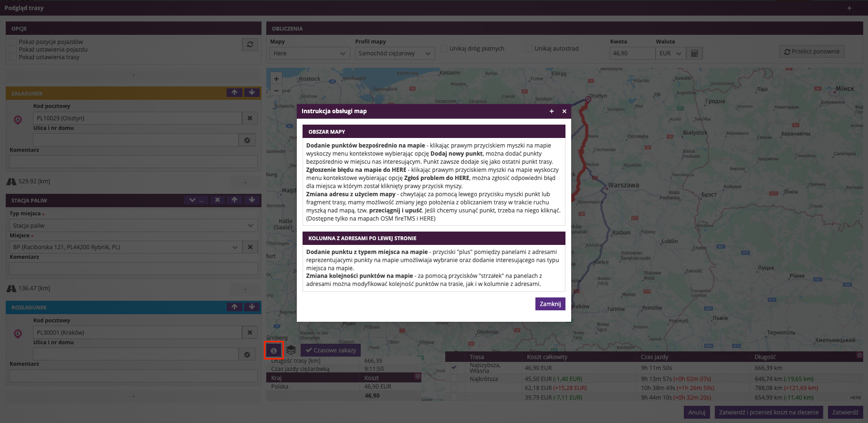Enable Pokaż pozycje pojazdów

click(13, 42)
